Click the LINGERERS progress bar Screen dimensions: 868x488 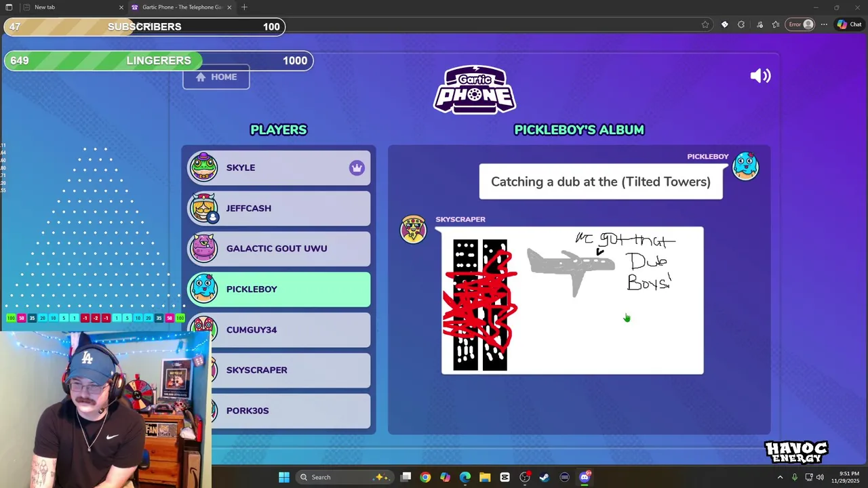coord(159,60)
